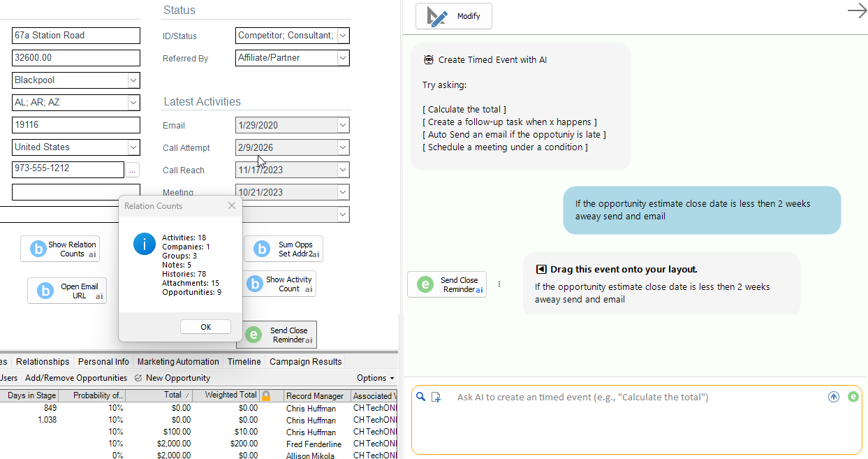Click the new document icon in AI prompt box

[436, 397]
